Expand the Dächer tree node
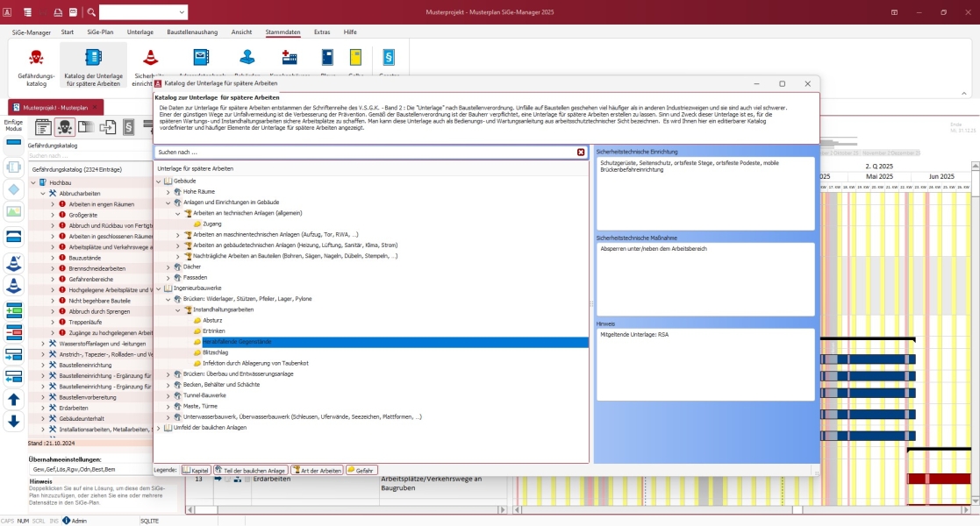This screenshot has width=980, height=526. 168,267
